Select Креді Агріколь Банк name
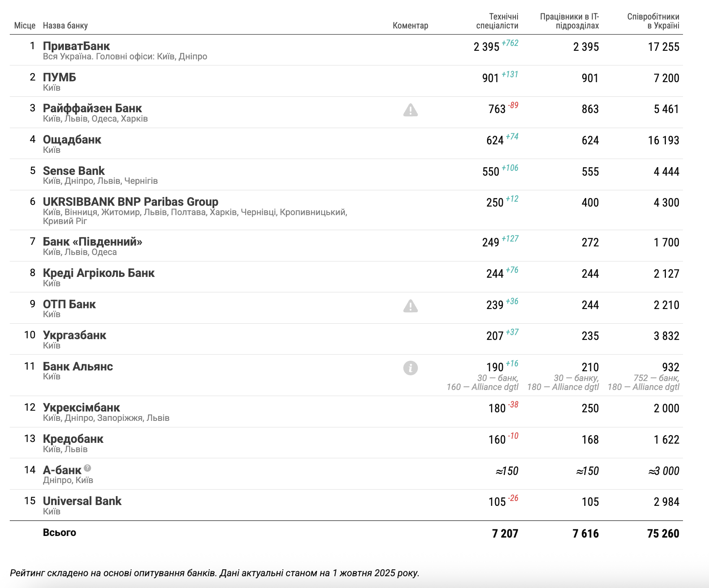This screenshot has width=709, height=588. [99, 273]
